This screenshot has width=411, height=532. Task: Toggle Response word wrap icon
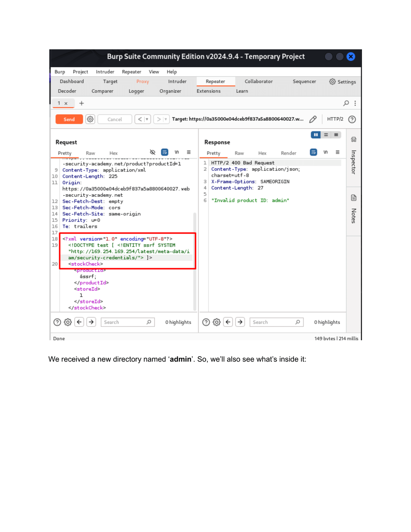click(x=314, y=152)
